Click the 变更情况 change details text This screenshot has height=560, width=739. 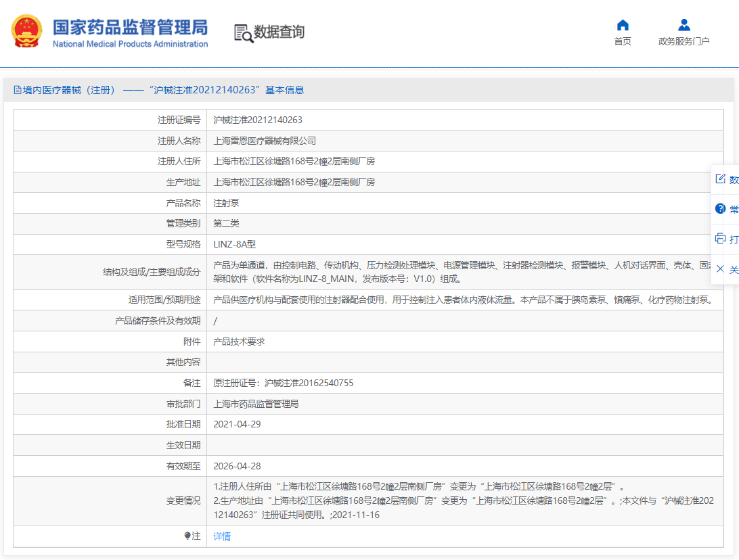pos(464,500)
